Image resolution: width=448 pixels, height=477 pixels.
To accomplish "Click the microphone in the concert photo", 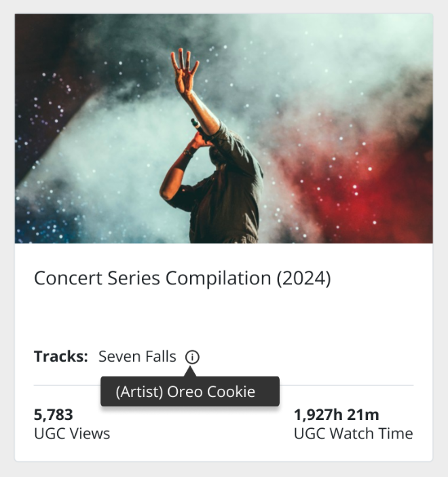I will tap(197, 126).
